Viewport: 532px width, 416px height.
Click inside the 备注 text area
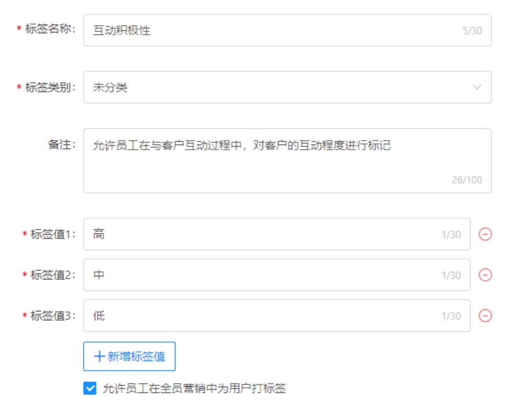click(x=287, y=161)
